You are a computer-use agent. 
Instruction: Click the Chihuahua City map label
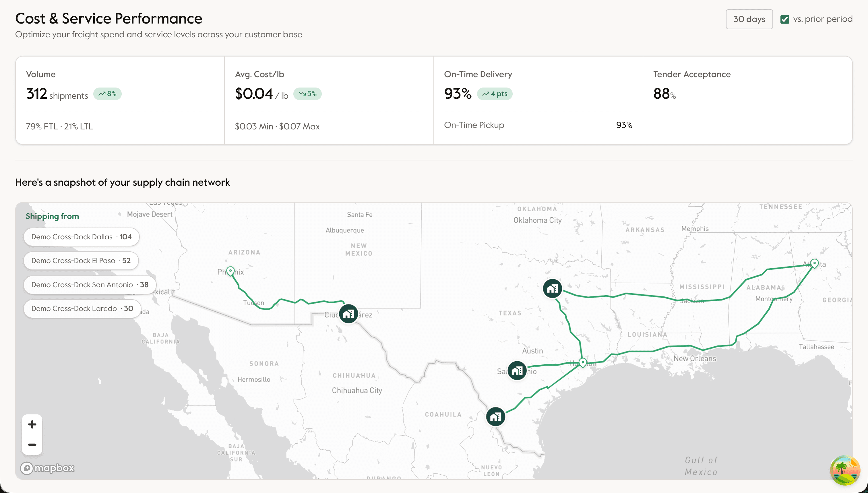pyautogui.click(x=357, y=390)
